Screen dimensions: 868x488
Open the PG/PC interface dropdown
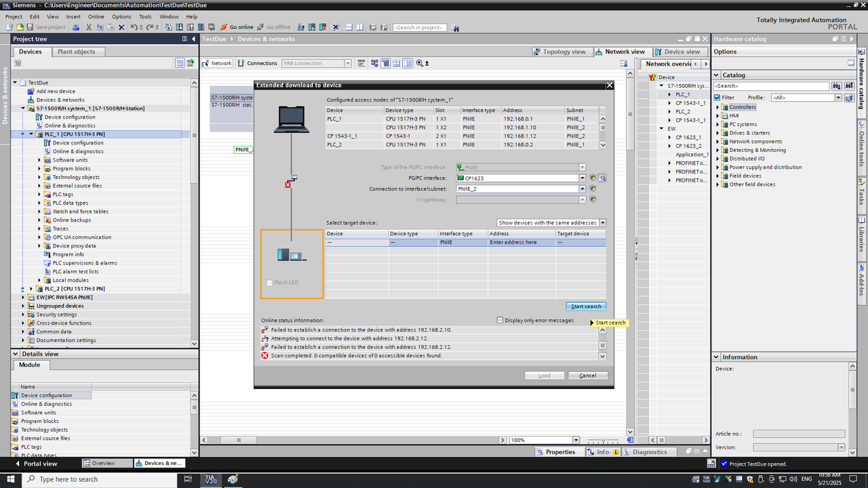click(x=582, y=178)
